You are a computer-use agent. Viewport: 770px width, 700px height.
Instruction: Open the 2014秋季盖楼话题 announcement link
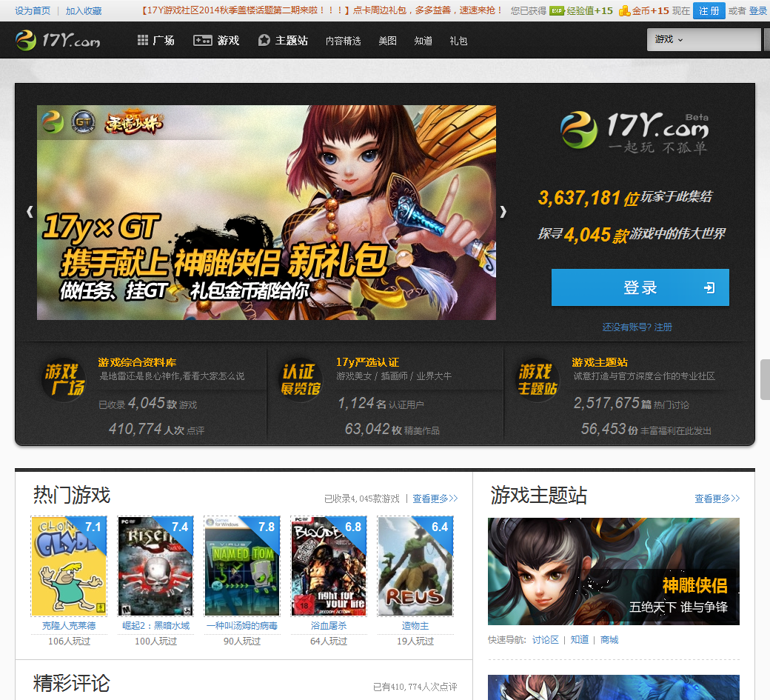pos(322,10)
